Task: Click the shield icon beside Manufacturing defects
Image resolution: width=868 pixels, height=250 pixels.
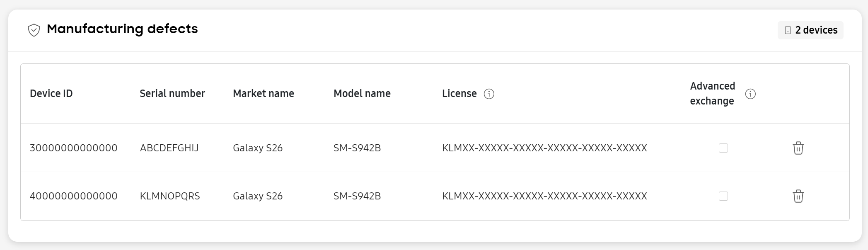Action: click(34, 30)
